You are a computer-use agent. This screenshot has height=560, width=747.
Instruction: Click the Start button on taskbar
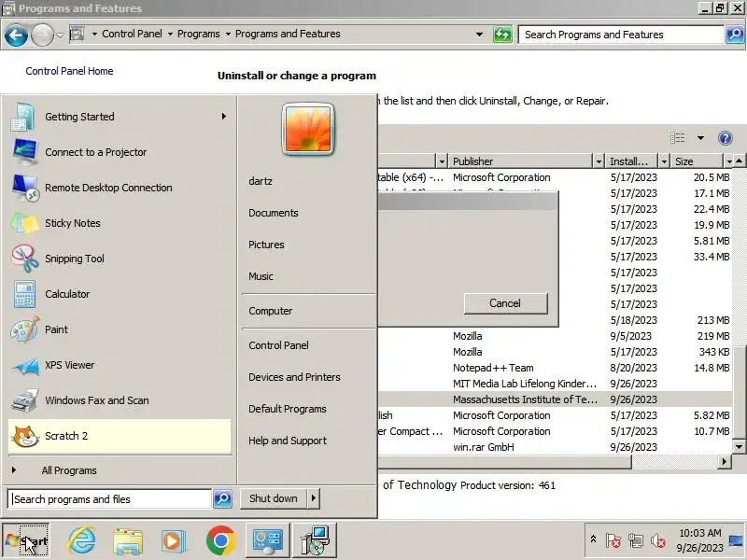[26, 540]
